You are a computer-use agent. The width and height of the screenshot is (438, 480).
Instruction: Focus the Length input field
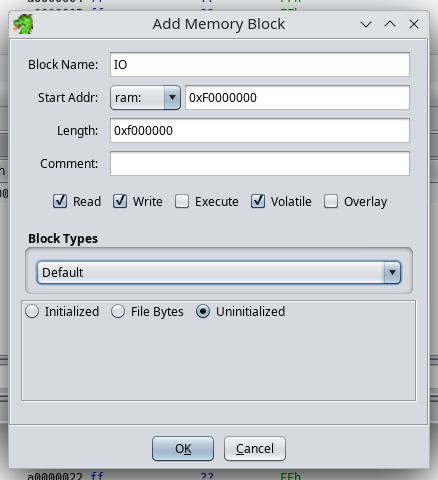pyautogui.click(x=260, y=130)
